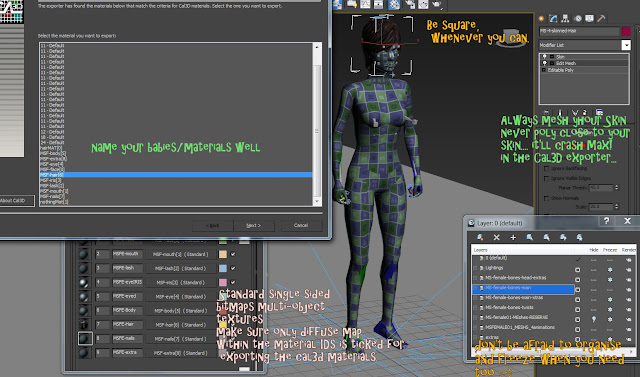Open the Hierarchy panel icon
This screenshot has height=377, width=640.
pyautogui.click(x=565, y=18)
